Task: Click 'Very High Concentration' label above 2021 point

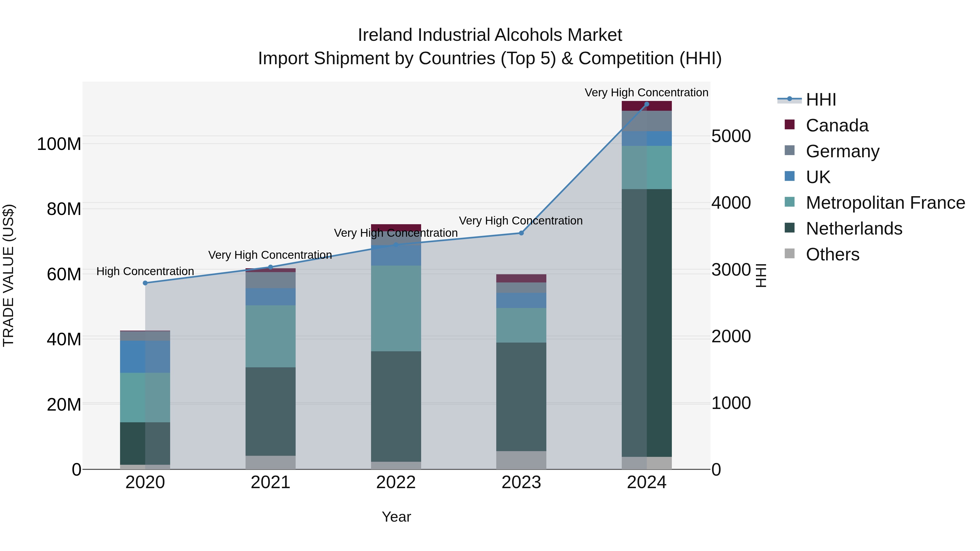Action: coord(270,255)
